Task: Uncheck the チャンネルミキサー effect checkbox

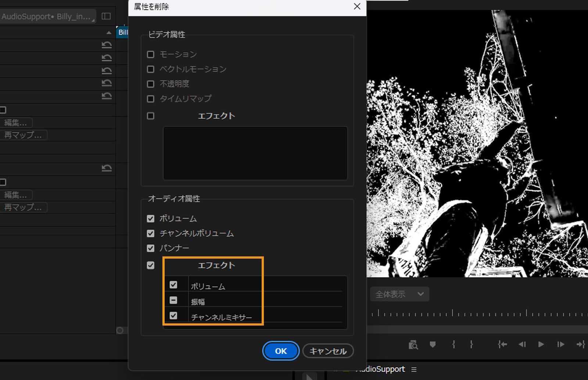Action: point(173,316)
